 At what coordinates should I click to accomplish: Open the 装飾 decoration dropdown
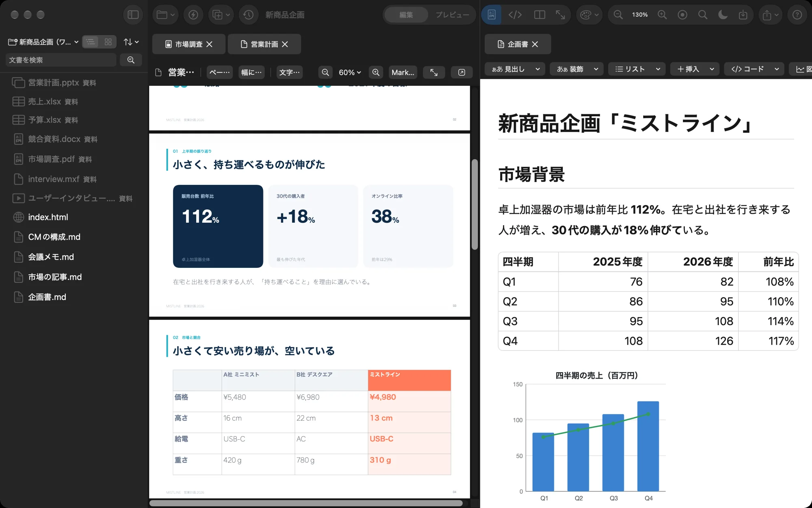577,69
